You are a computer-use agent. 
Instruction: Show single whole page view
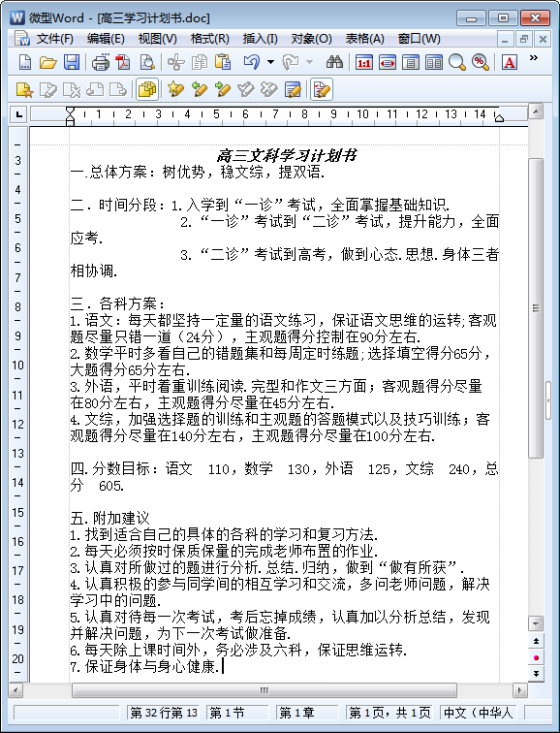coord(411,62)
